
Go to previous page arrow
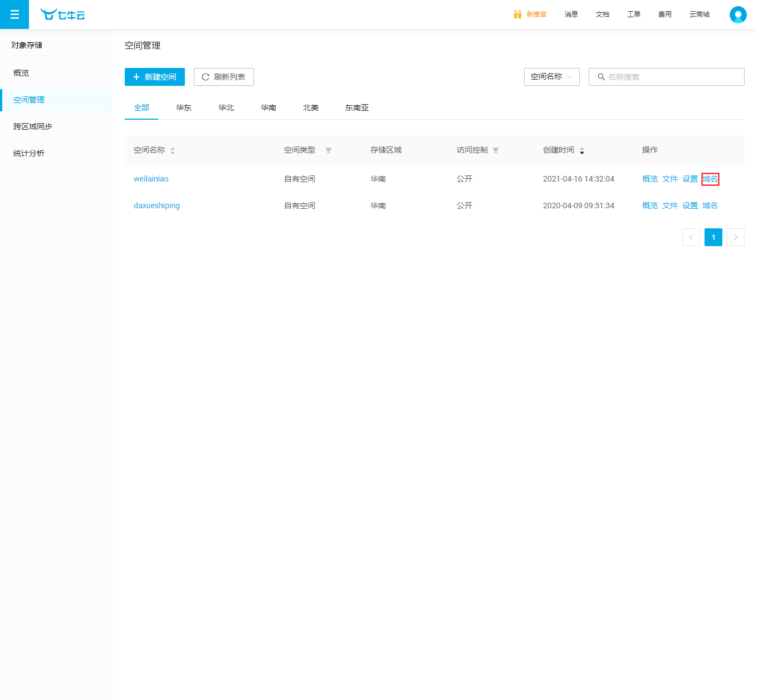click(691, 237)
